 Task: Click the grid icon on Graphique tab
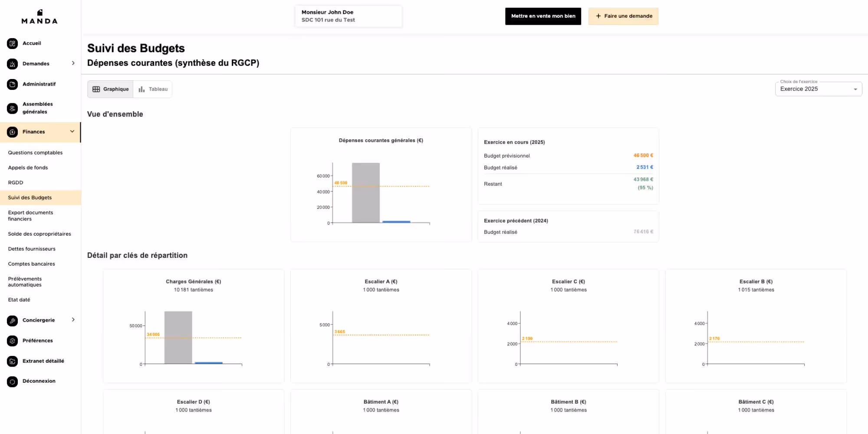[x=96, y=89]
